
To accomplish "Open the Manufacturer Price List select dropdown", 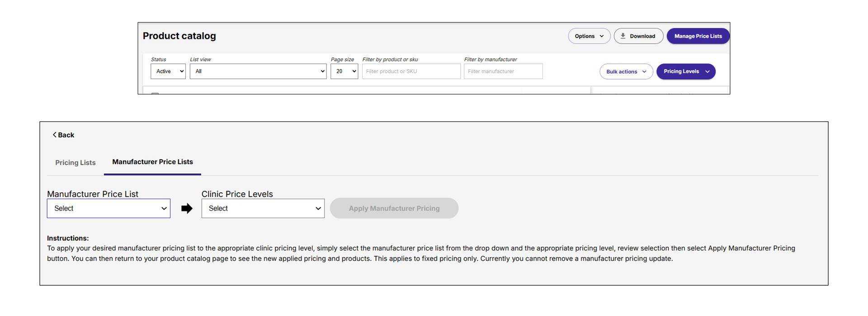I will coord(108,208).
